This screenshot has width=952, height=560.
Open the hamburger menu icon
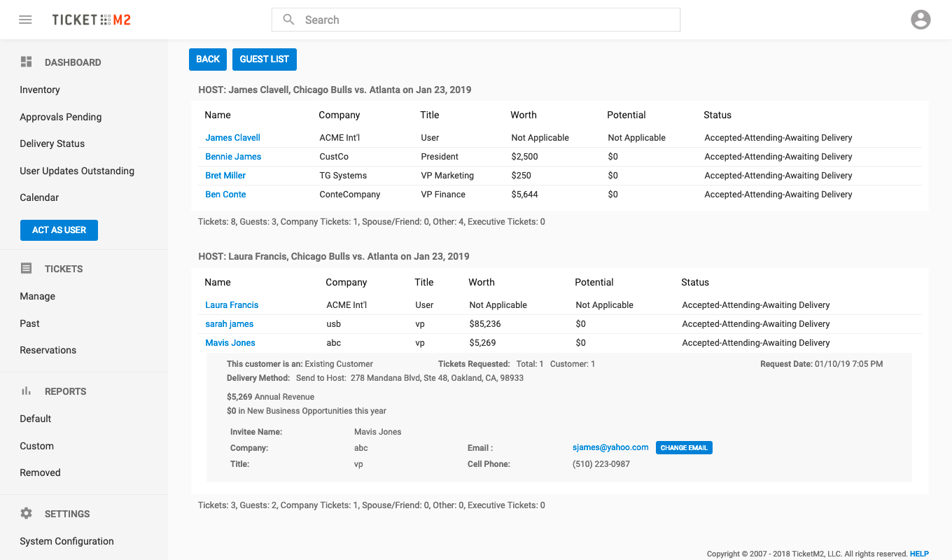[25, 20]
